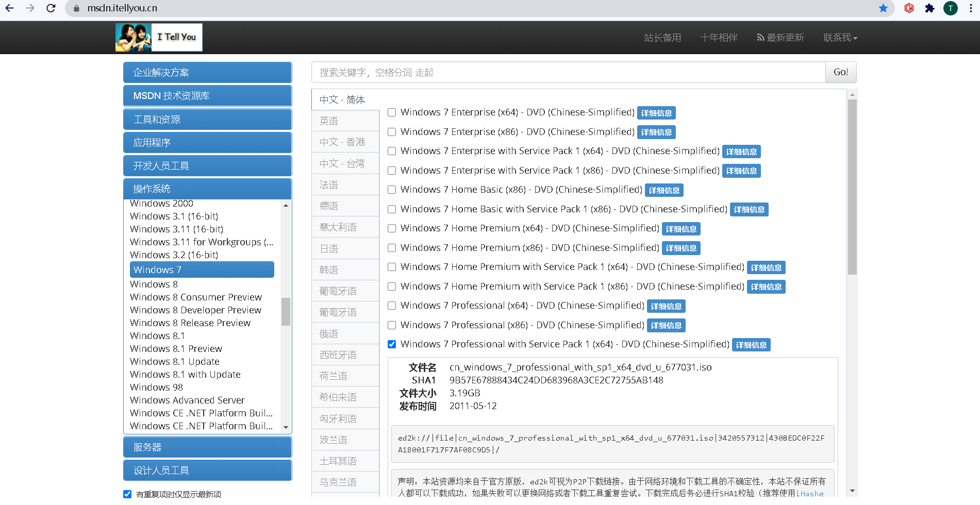The width and height of the screenshot is (980, 505).
Task: Expand the 服务器 category
Action: (207, 447)
